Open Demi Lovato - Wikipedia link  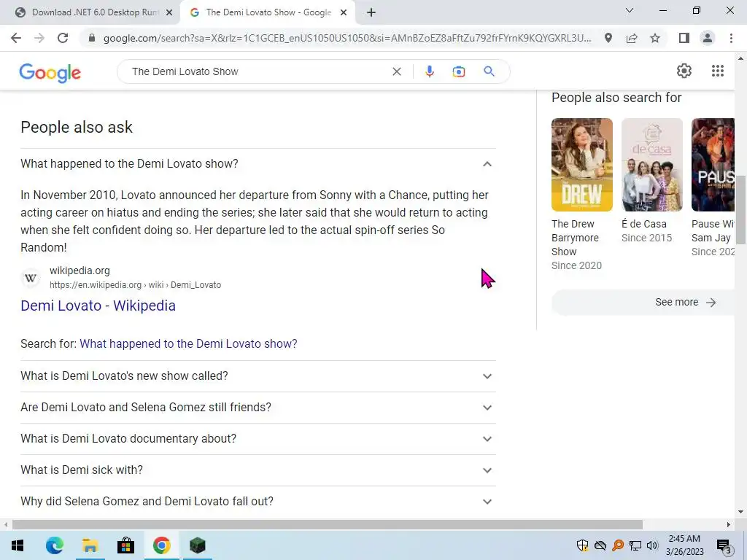[x=98, y=306]
